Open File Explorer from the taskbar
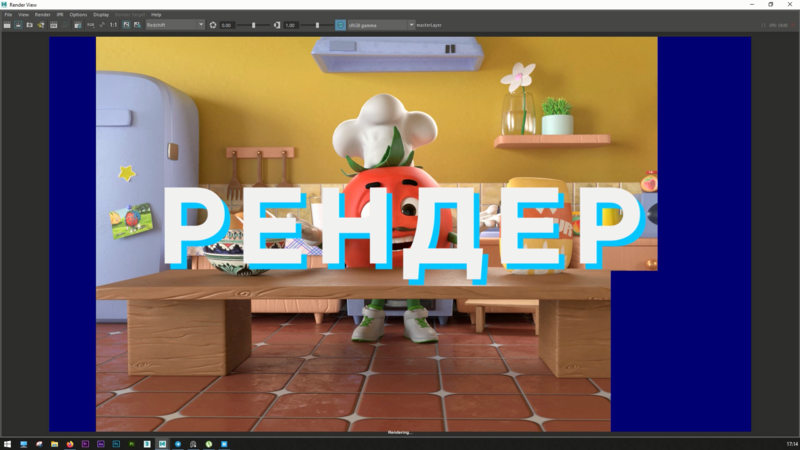 coord(54,444)
